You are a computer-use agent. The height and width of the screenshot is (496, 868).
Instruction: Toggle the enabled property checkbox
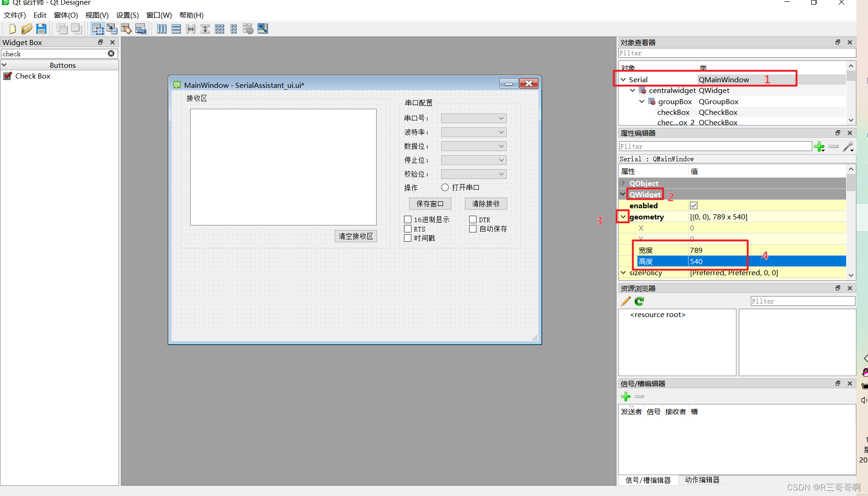click(694, 205)
